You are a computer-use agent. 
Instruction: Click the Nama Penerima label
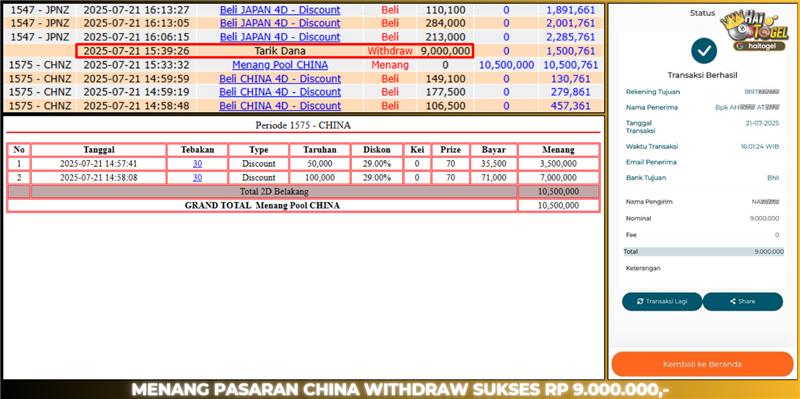652,107
